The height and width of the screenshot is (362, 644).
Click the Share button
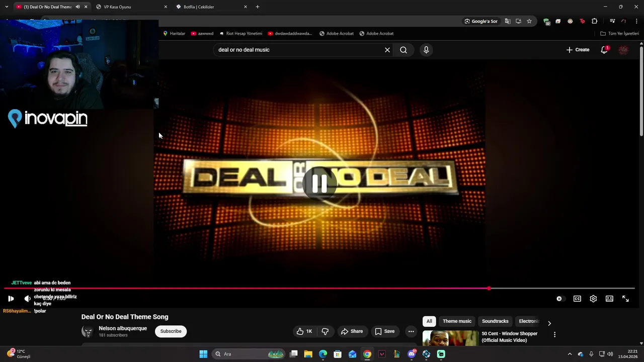pos(352,331)
